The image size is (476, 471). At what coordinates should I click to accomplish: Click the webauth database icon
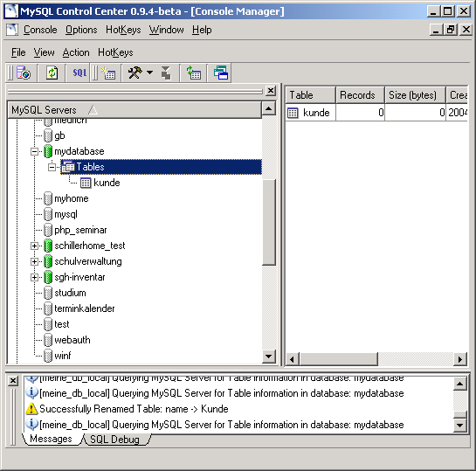(48, 340)
